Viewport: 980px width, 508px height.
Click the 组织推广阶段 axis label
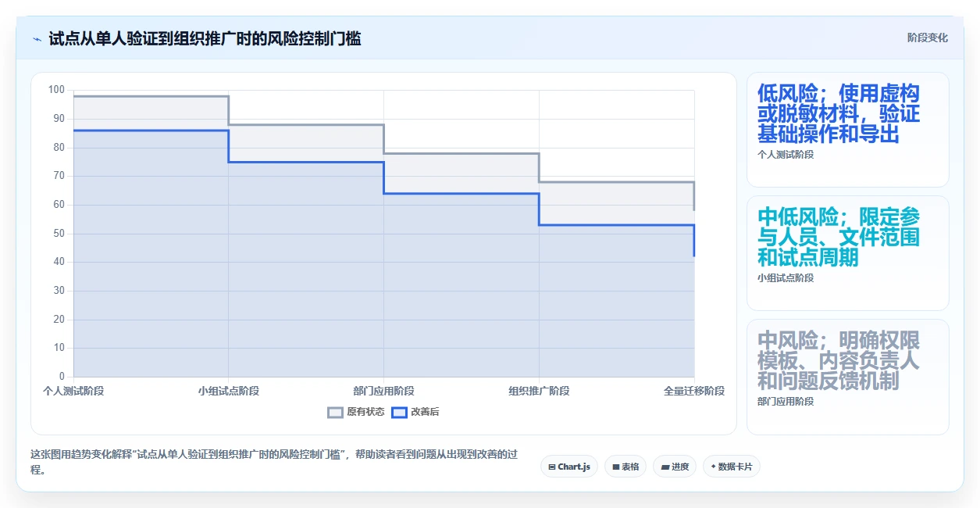click(539, 391)
